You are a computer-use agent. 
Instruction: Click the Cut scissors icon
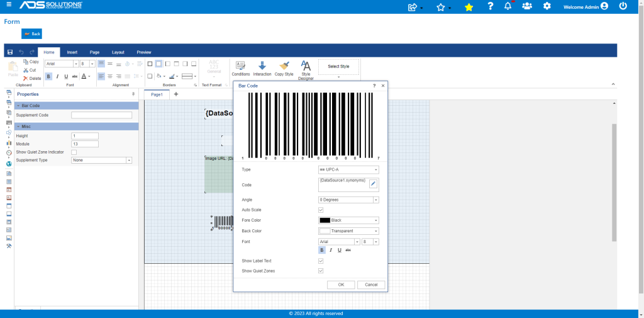26,70
